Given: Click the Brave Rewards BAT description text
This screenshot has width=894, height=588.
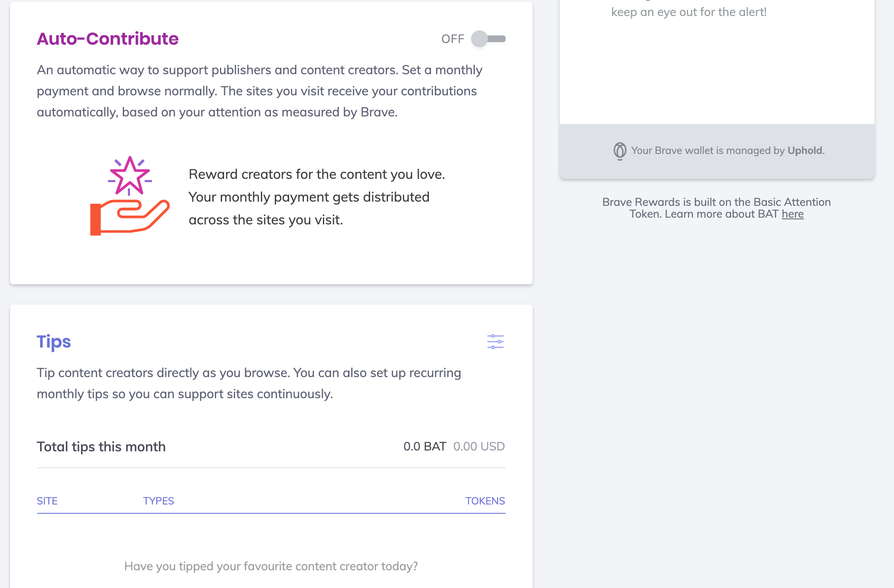Looking at the screenshot, I should 716,208.
